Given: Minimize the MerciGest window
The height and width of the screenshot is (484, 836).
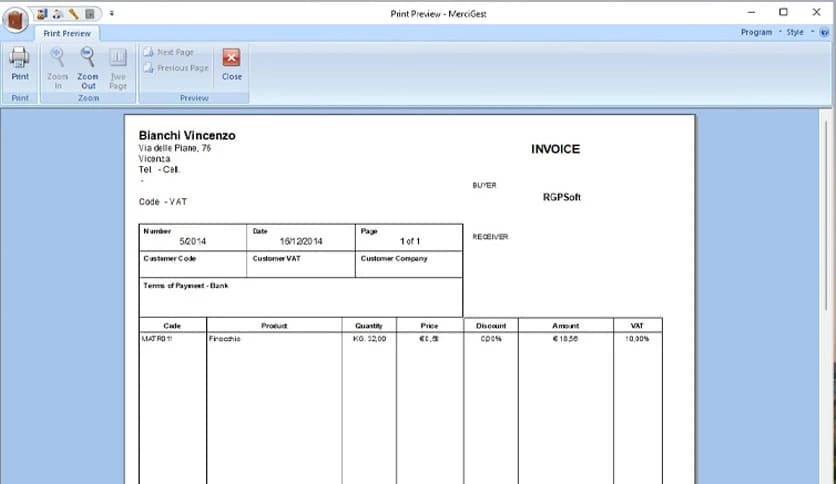Looking at the screenshot, I should tap(751, 12).
